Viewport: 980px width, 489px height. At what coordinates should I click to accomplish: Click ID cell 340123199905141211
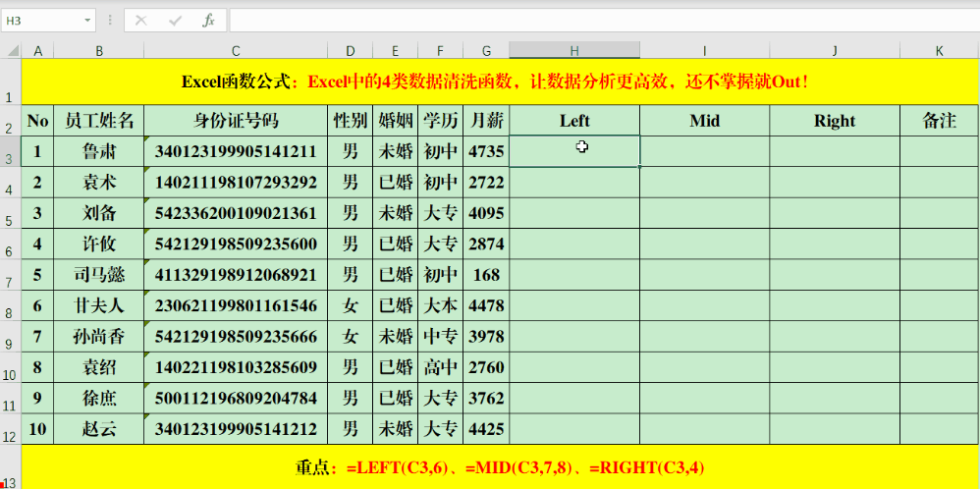tap(236, 151)
